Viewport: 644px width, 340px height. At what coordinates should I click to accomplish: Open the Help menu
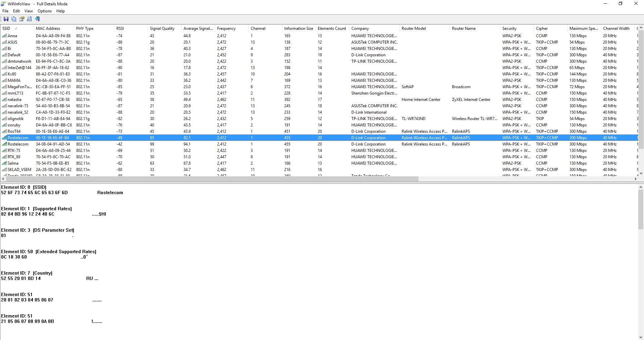pyautogui.click(x=60, y=11)
